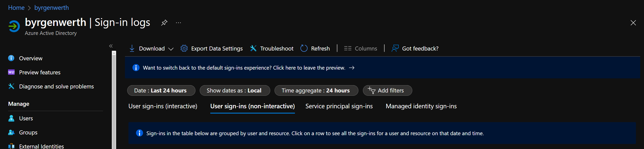
Task: Click the Sign-in logs green arrow logo
Action: click(x=14, y=26)
